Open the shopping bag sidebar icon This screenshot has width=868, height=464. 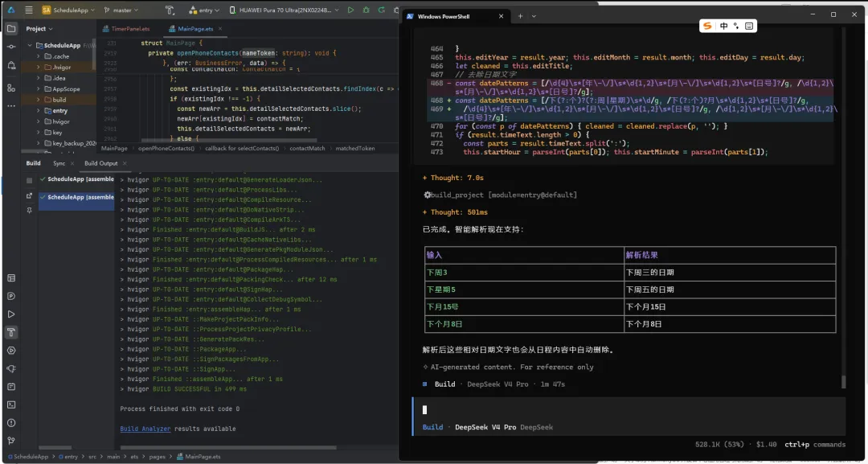[x=11, y=67]
